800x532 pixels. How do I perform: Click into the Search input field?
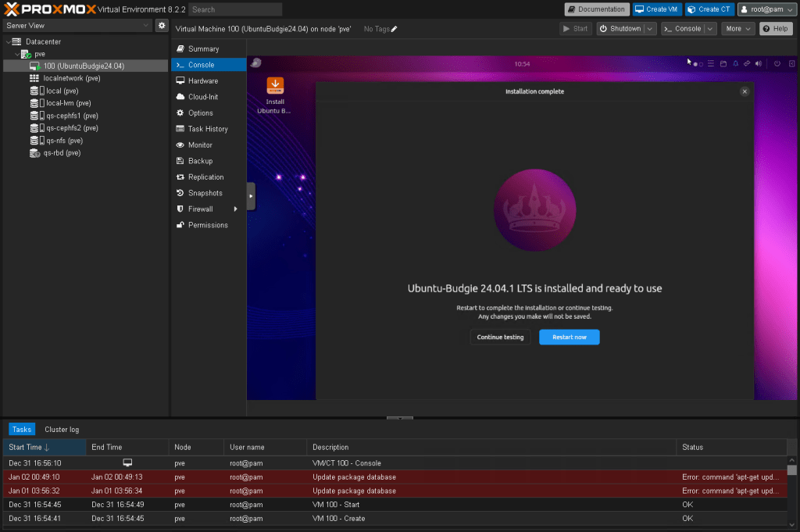tap(235, 9)
